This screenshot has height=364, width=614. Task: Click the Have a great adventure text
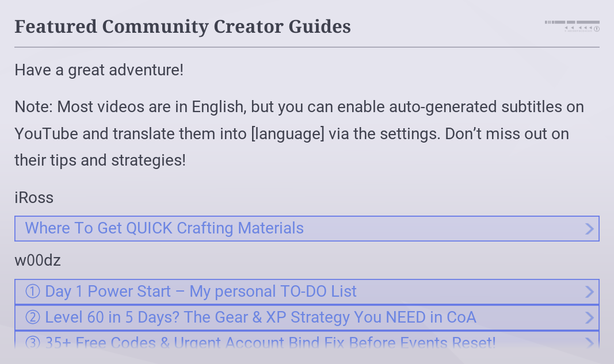click(x=99, y=71)
